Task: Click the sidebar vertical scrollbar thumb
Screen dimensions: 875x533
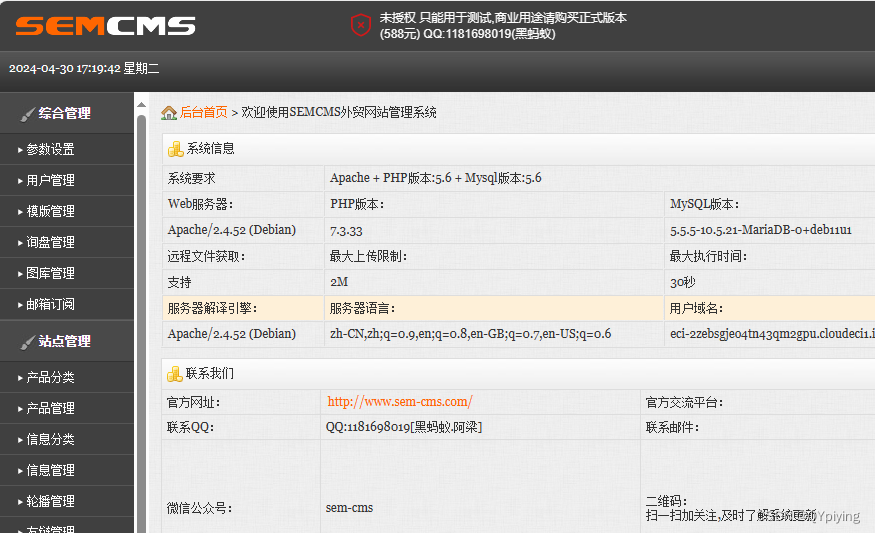Action: click(141, 324)
